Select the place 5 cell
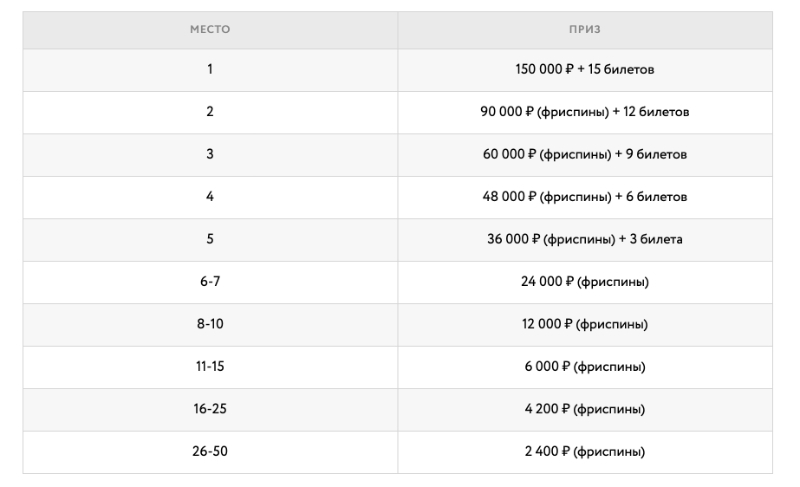 click(x=210, y=240)
